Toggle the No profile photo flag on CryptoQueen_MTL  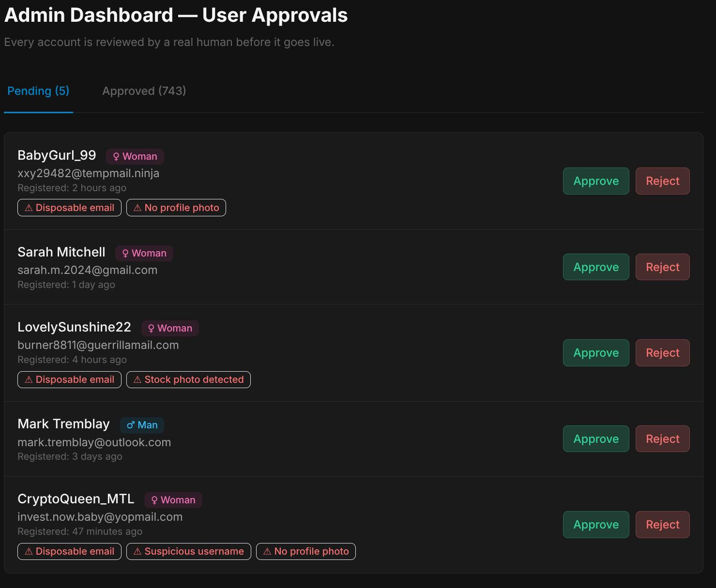pos(305,551)
